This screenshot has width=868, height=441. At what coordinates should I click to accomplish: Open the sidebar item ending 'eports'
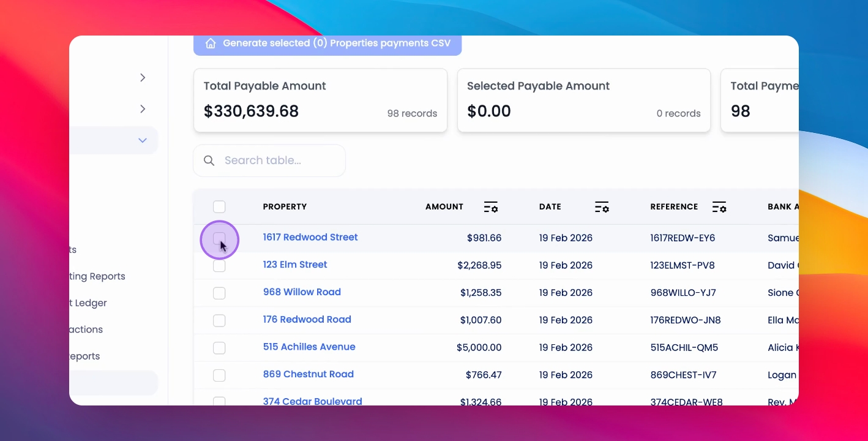coord(84,356)
